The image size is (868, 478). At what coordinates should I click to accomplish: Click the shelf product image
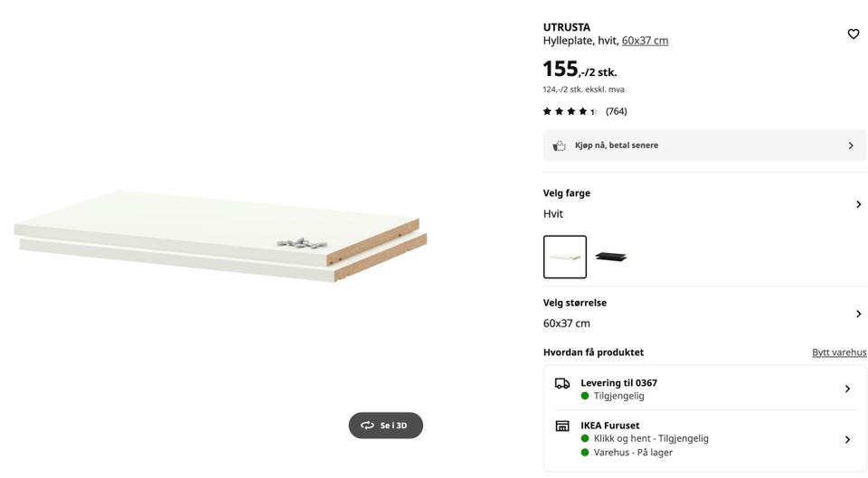(220, 237)
